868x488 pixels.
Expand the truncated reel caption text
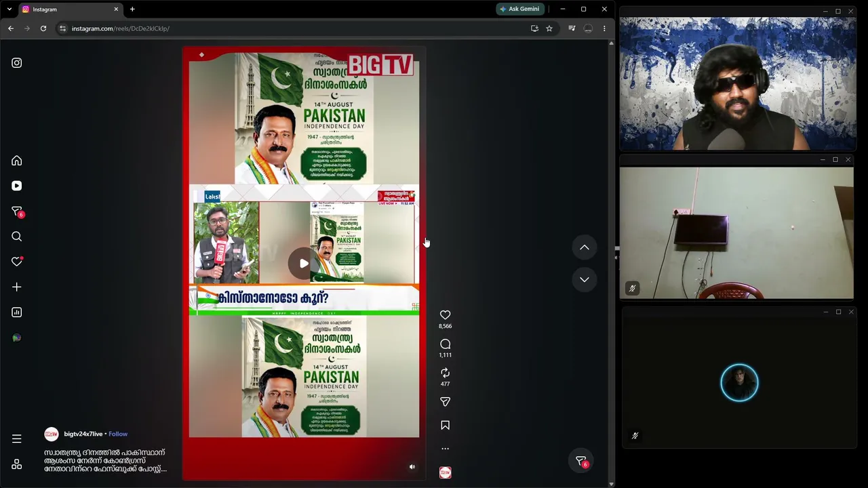point(105,461)
